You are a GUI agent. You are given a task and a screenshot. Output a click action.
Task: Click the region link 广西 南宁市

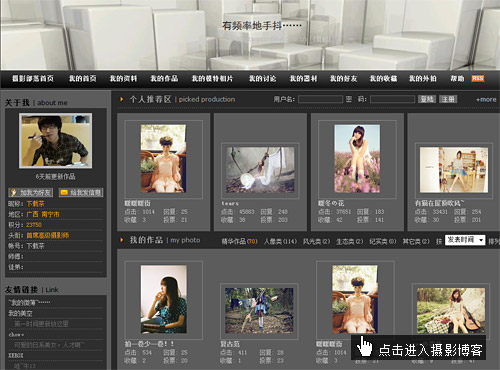[x=43, y=214]
